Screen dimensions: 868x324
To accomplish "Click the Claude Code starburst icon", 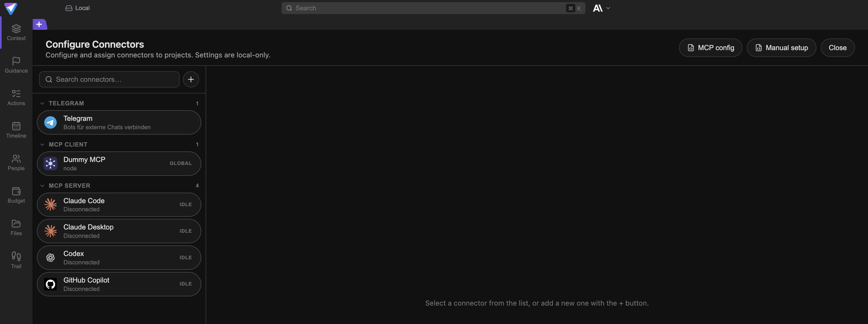I will click(x=50, y=205).
